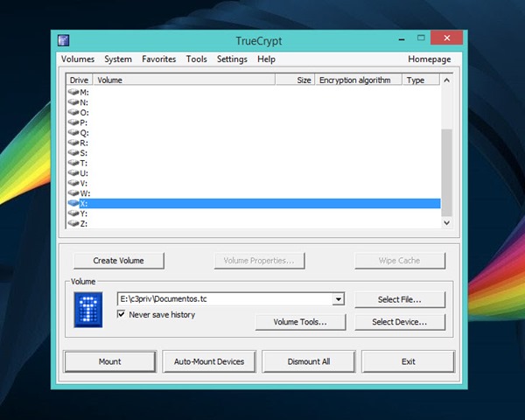Maximize the TrueCrypt window
Image resolution: width=525 pixels, height=420 pixels.
(x=421, y=38)
